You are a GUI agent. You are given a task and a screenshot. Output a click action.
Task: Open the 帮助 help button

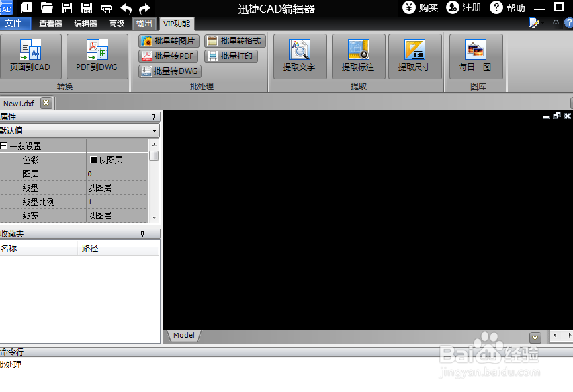[507, 7]
